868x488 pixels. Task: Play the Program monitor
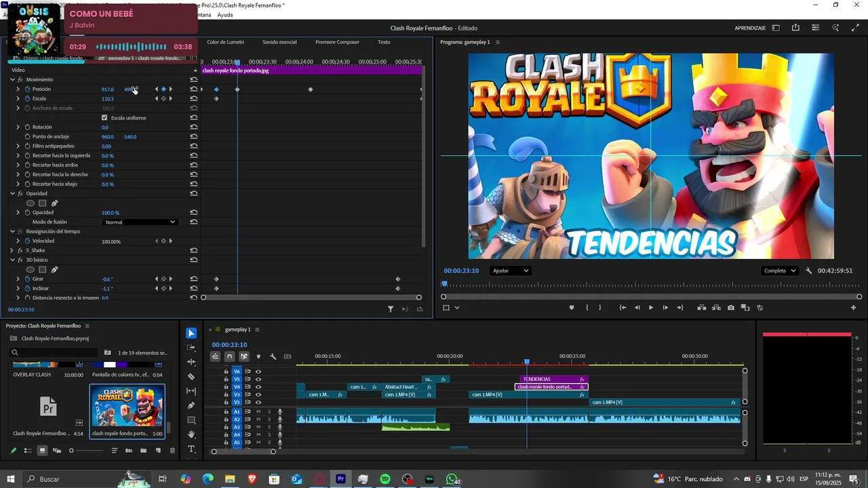point(651,308)
